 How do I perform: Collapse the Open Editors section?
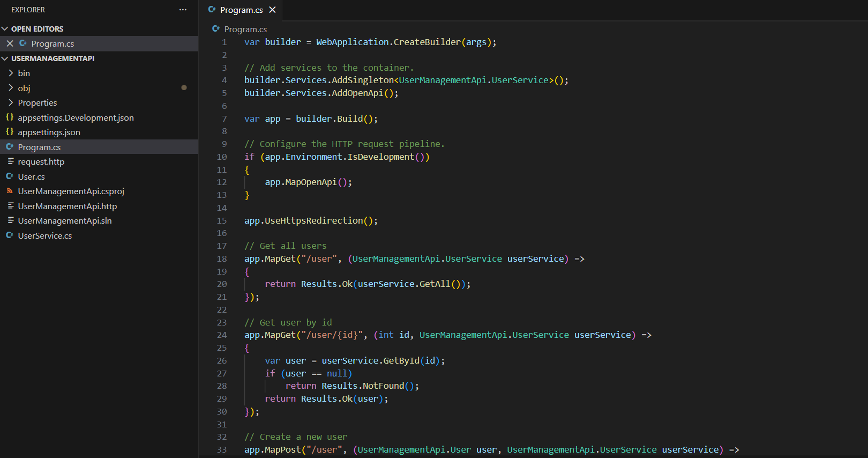[5, 29]
